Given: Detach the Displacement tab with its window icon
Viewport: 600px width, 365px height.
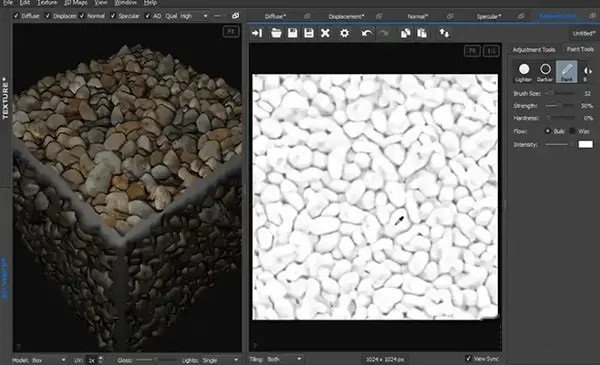Looking at the screenshot, I should pyautogui.click(x=378, y=16).
